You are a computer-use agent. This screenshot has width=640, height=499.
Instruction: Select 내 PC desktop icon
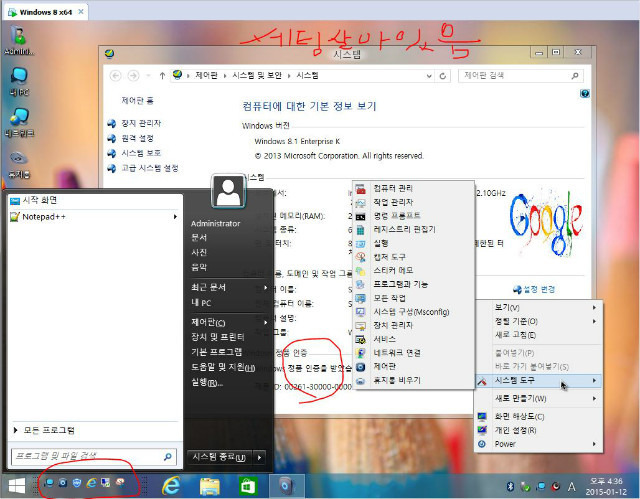coord(19,82)
